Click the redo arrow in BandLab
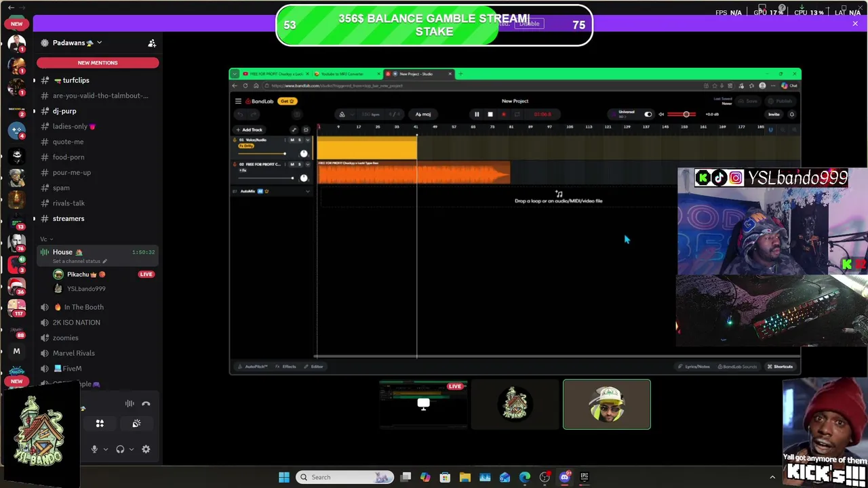Viewport: 868px width, 488px height. [x=254, y=115]
